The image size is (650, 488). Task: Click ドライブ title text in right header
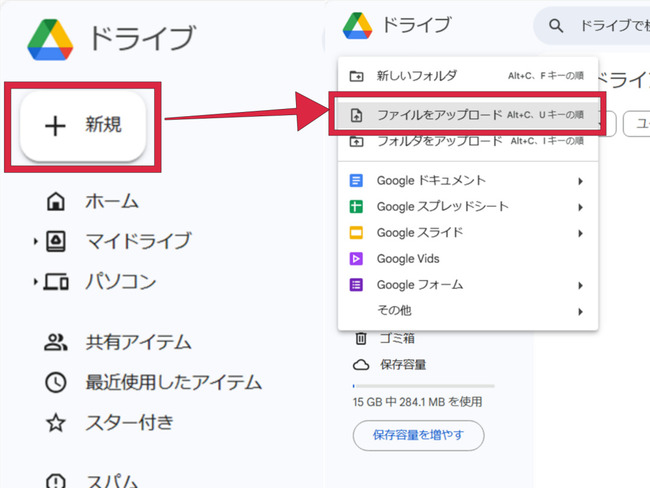(x=417, y=25)
